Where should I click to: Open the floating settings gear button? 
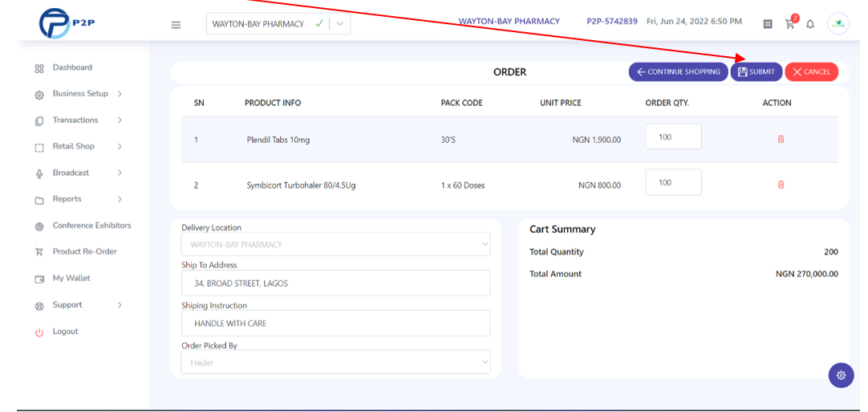(841, 375)
